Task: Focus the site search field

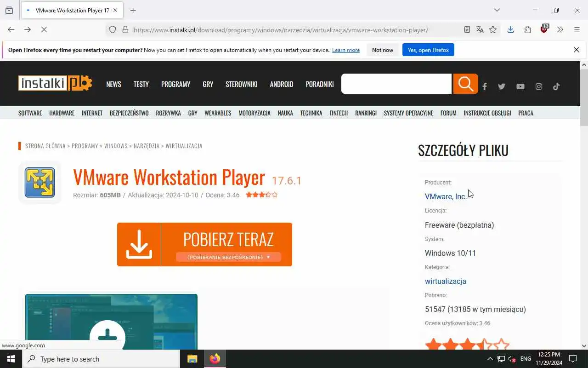Action: 396,84
